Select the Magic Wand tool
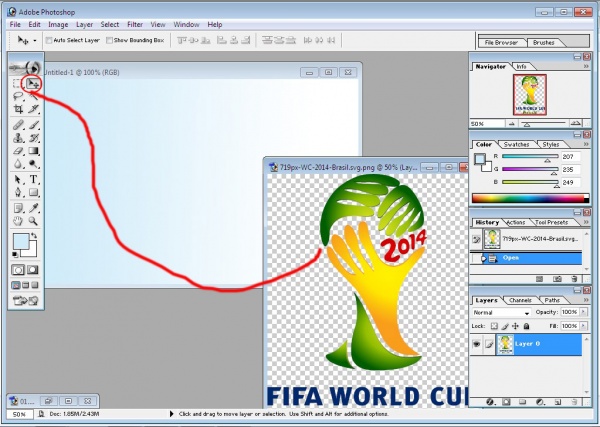 pyautogui.click(x=34, y=96)
